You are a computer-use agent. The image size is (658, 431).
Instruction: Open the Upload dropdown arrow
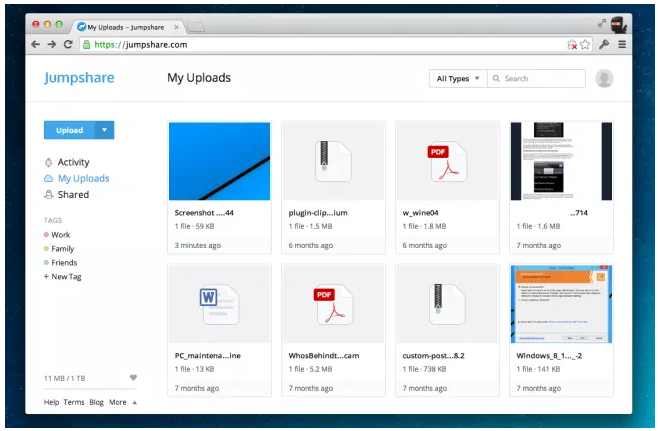click(x=104, y=130)
